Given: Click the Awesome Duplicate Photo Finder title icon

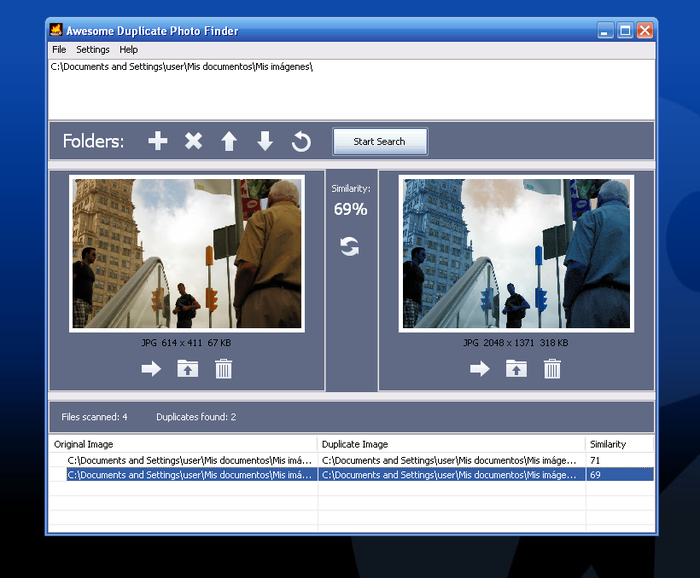Looking at the screenshot, I should point(56,30).
